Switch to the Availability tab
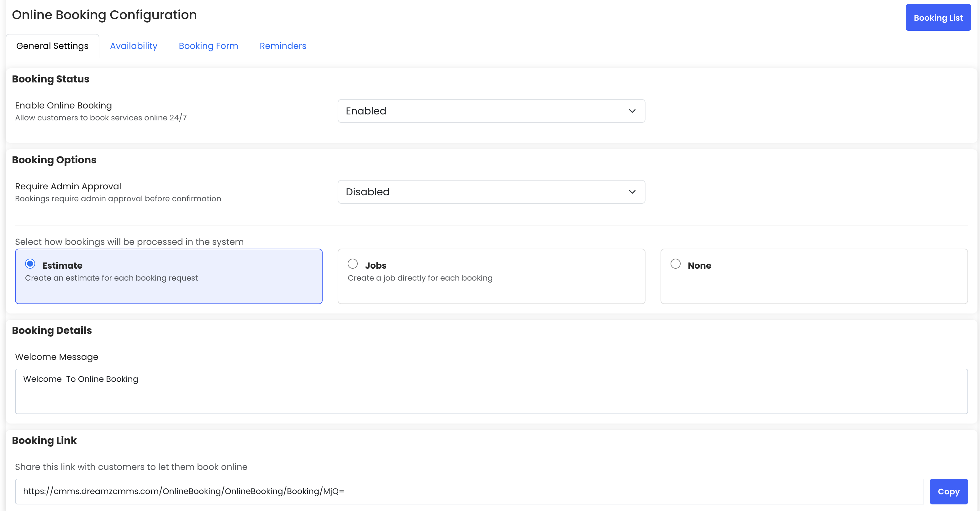Screen dimensions: 980x511 click(x=134, y=46)
